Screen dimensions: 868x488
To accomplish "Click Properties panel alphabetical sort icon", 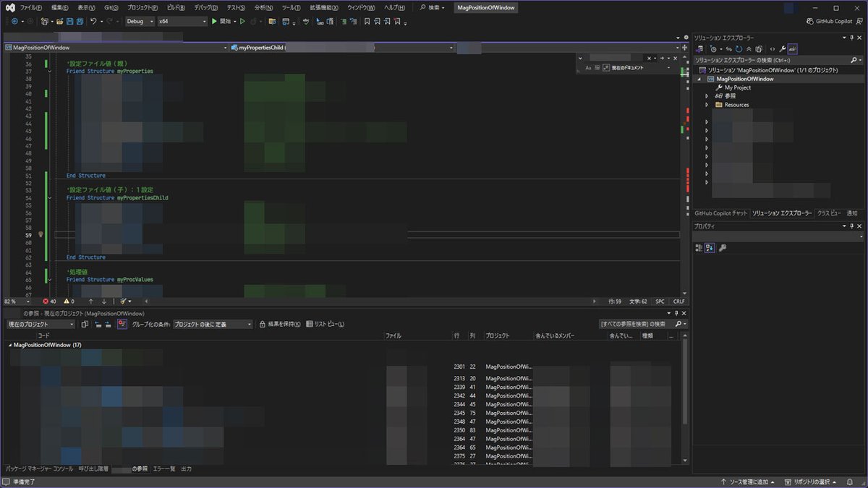I will tap(710, 247).
